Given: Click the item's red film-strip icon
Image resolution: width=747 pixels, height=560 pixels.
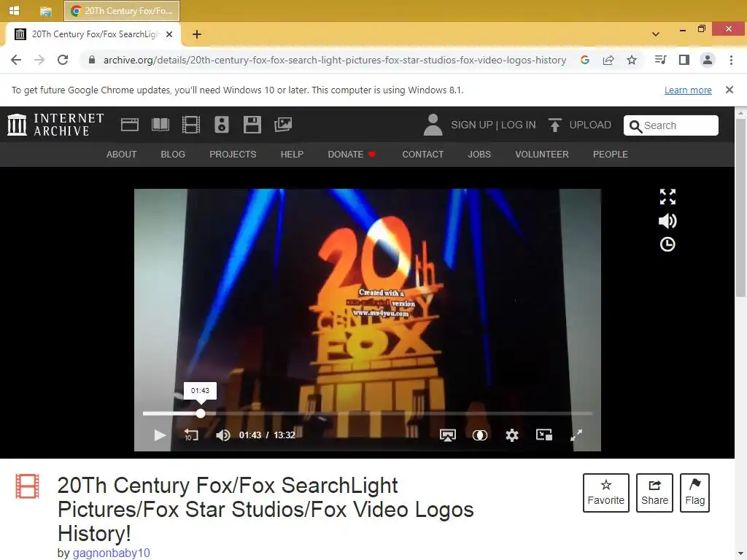Looking at the screenshot, I should coord(27,486).
